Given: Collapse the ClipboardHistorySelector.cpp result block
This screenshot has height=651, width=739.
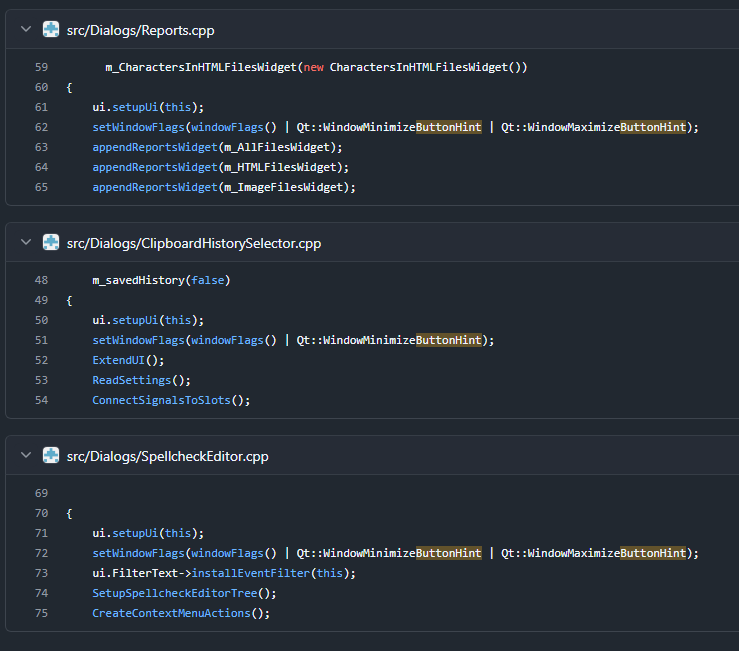Looking at the screenshot, I should point(25,243).
